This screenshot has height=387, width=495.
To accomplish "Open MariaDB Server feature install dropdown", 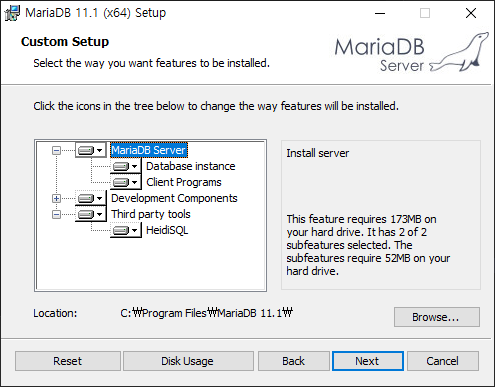I will (90, 150).
